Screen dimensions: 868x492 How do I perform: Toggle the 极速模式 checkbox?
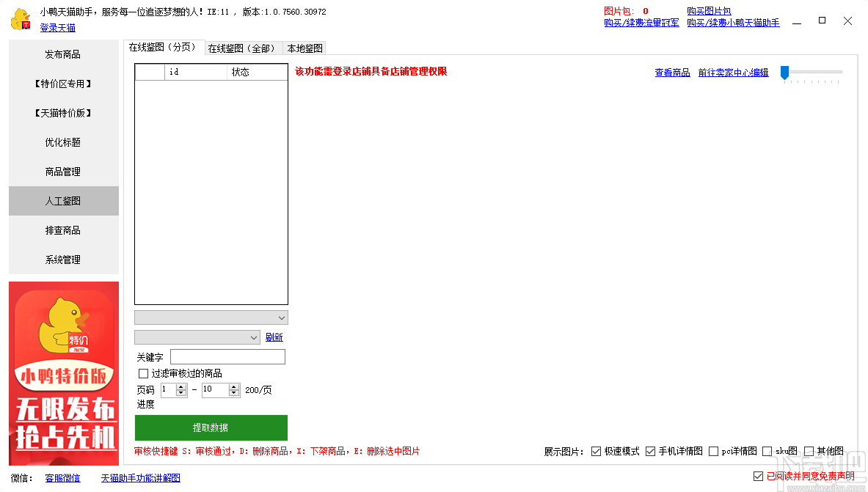coord(597,452)
